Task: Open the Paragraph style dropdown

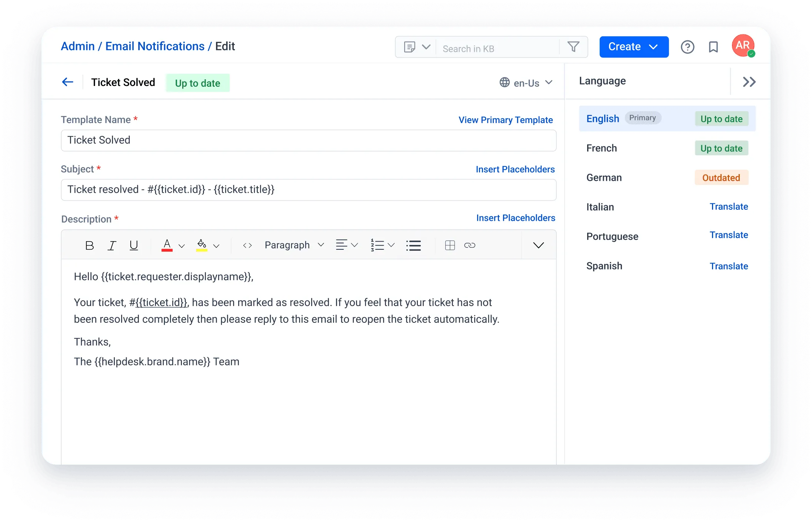Action: click(293, 245)
